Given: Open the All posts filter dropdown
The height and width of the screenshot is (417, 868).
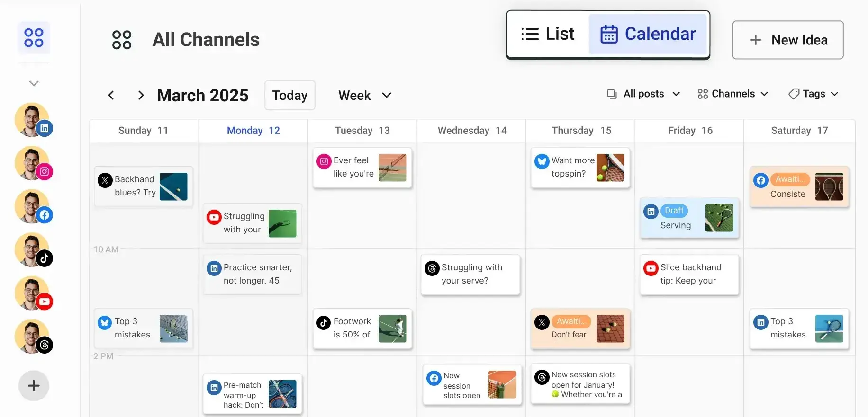Looking at the screenshot, I should pyautogui.click(x=642, y=94).
